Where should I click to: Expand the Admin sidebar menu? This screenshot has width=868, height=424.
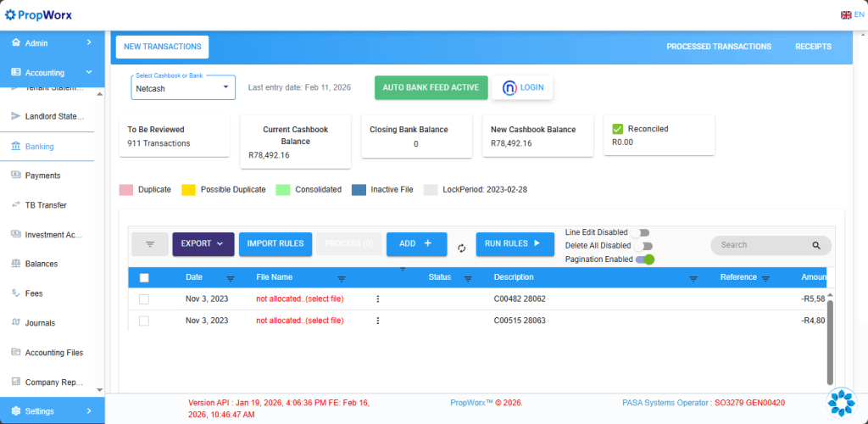53,42
